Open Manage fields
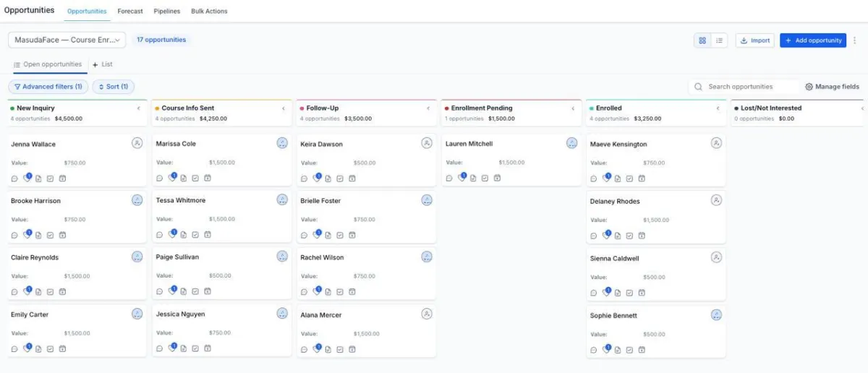The image size is (868, 373). point(832,87)
